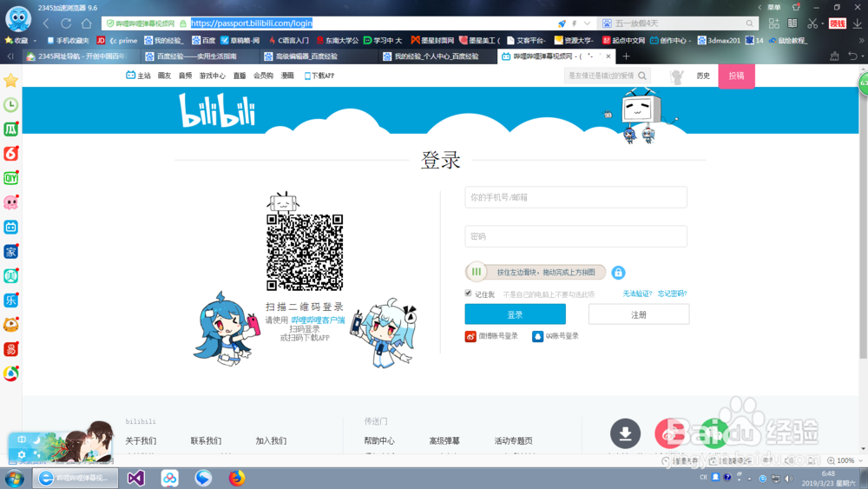Click the blue lock icon beside the captcha slider
Viewport: 868px width, 489px height.
[x=618, y=273]
